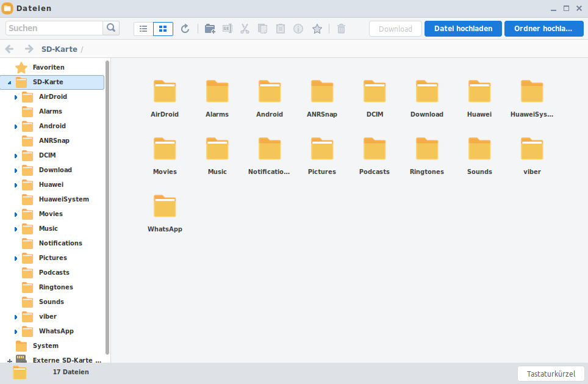588x384 pixels.
Task: Collapse the SD-Karte tree node
Action: pyautogui.click(x=9, y=82)
